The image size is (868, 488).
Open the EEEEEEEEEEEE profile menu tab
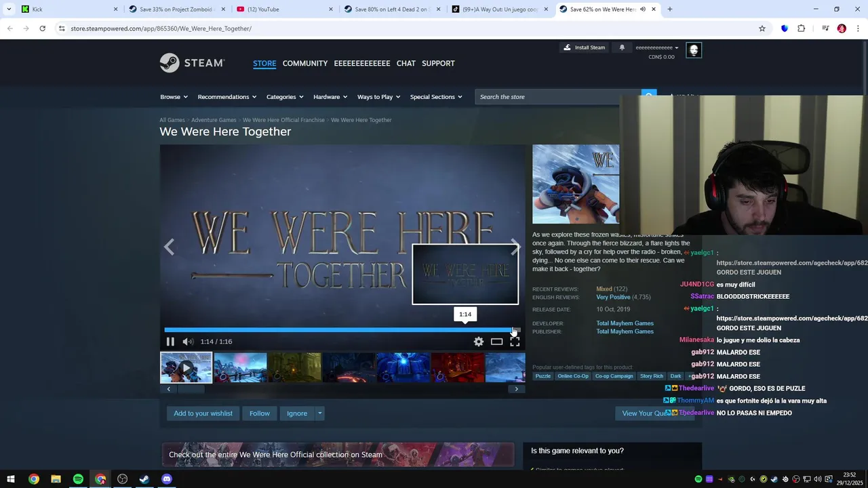[x=362, y=63]
